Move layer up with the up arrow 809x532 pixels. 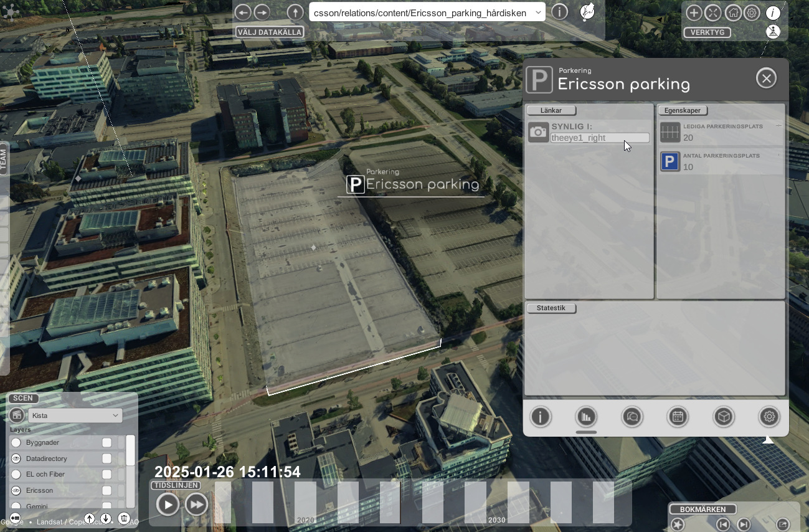tap(90, 518)
